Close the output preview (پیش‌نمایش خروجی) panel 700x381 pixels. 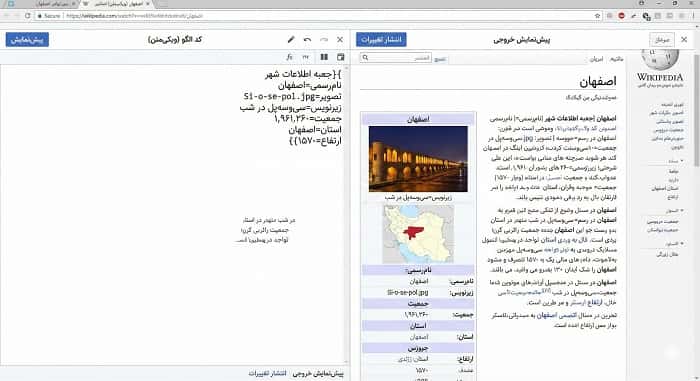pyautogui.click(x=684, y=40)
